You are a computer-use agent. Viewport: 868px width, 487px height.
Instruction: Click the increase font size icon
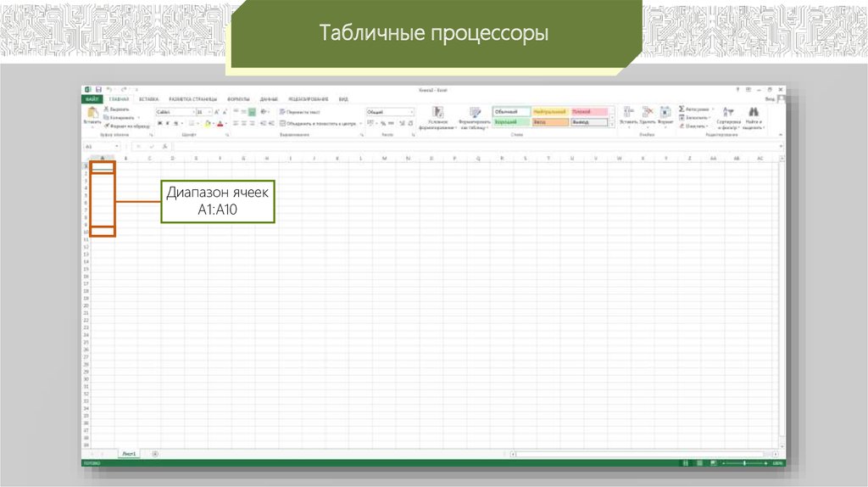click(x=216, y=112)
